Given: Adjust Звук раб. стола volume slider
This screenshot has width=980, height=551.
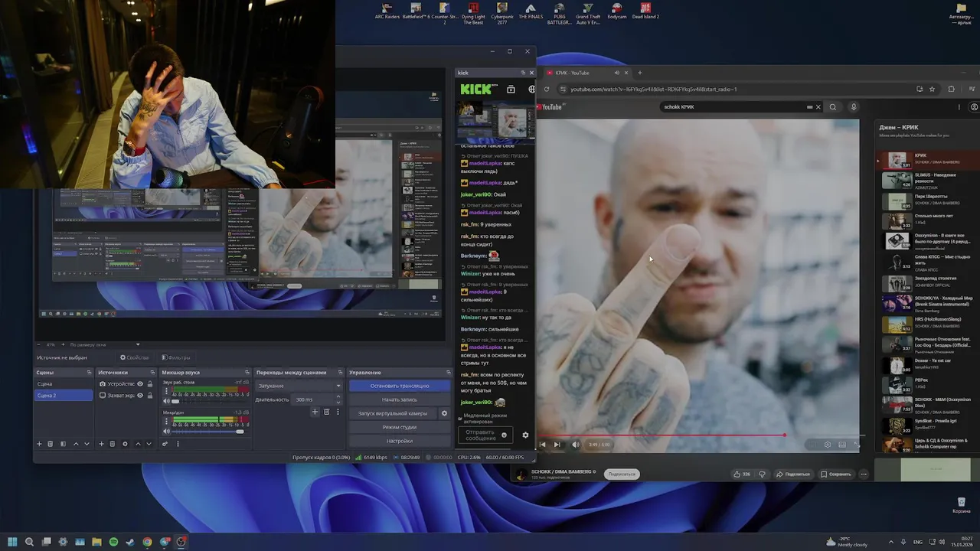Looking at the screenshot, I should point(208,401).
